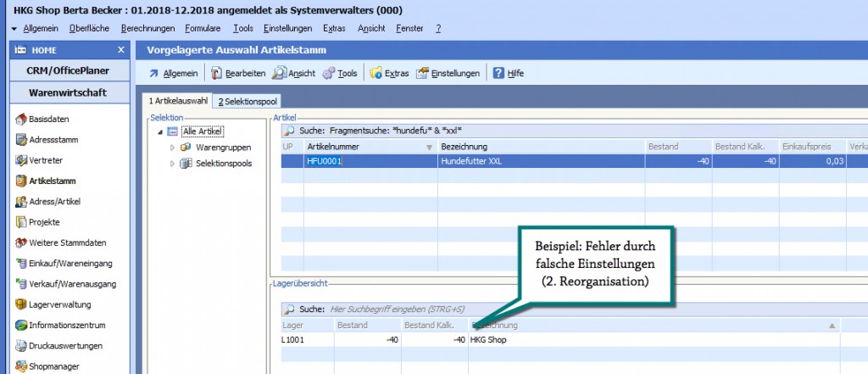
Task: Select Vertreter in the sidebar
Action: click(45, 159)
